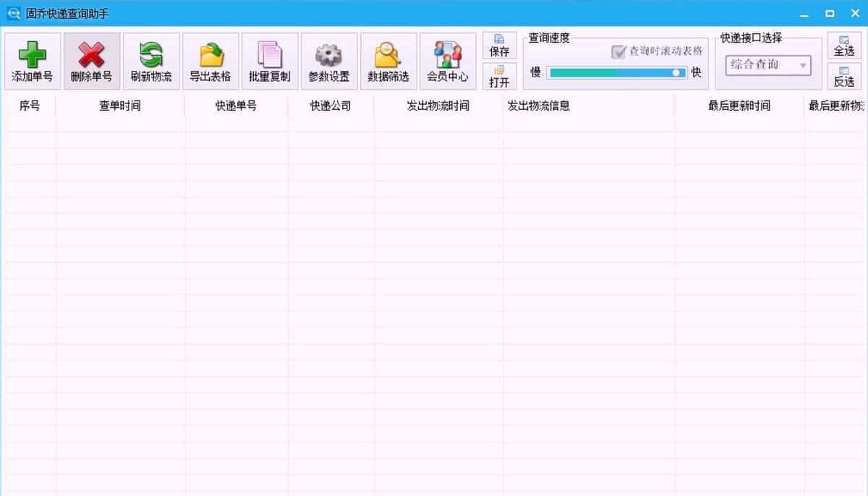The height and width of the screenshot is (496, 868).
Task: Select the 删除单号 delete tracking number icon
Action: click(91, 61)
